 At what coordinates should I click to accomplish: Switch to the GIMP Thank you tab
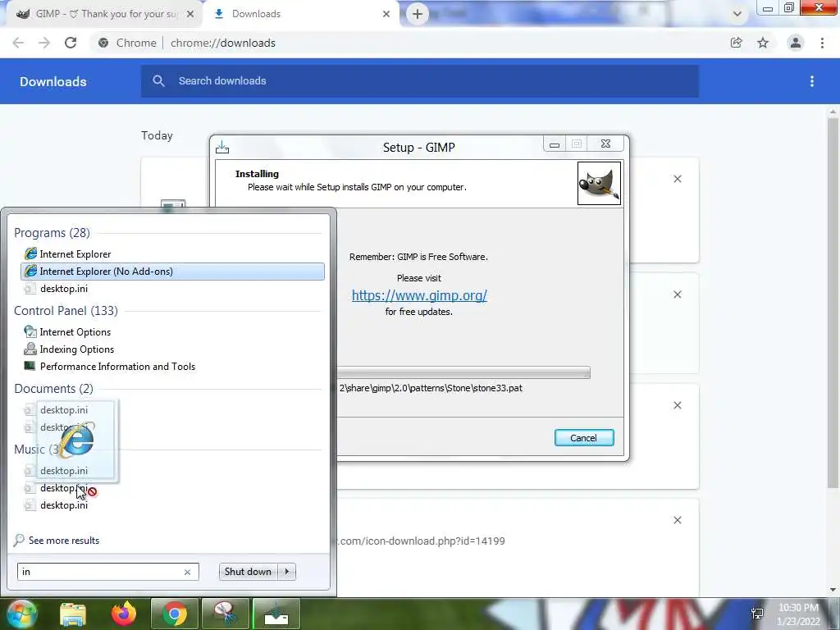click(104, 14)
